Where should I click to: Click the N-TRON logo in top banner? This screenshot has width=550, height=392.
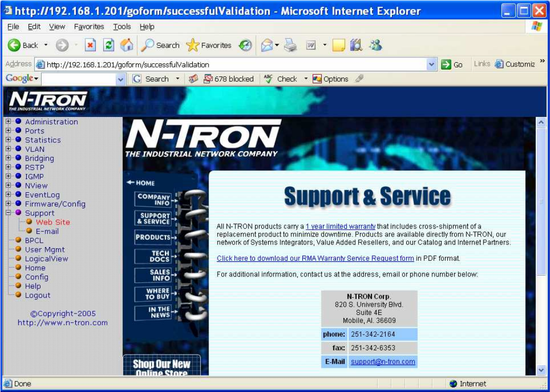[x=48, y=101]
